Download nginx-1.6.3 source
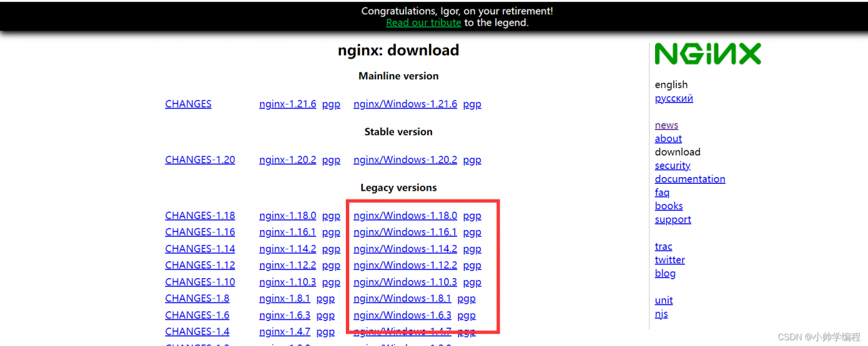 coord(285,315)
